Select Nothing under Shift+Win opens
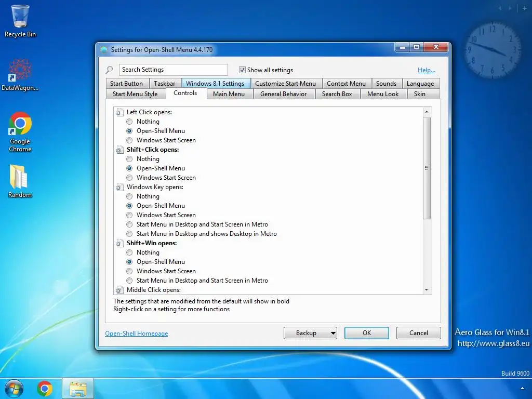 click(x=129, y=252)
